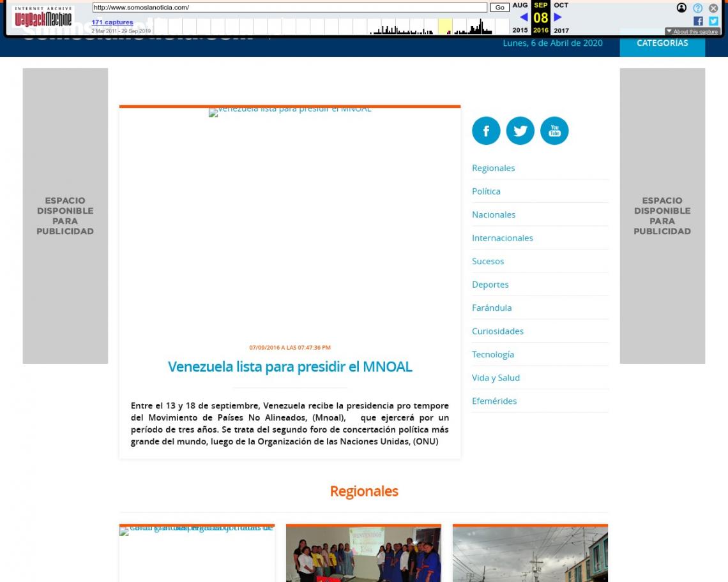The image size is (728, 582).
Task: Click the Wayback Machine logo
Action: tap(43, 18)
